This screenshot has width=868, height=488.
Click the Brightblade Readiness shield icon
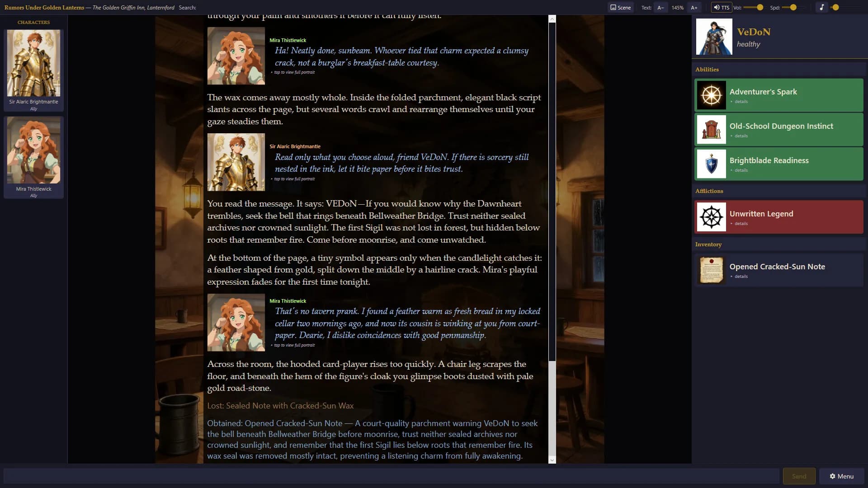(711, 164)
